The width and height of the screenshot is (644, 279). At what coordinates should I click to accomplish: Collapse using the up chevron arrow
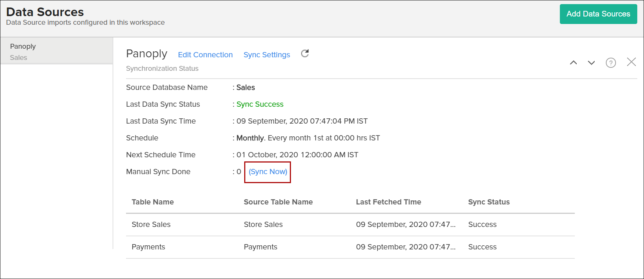[x=573, y=63]
